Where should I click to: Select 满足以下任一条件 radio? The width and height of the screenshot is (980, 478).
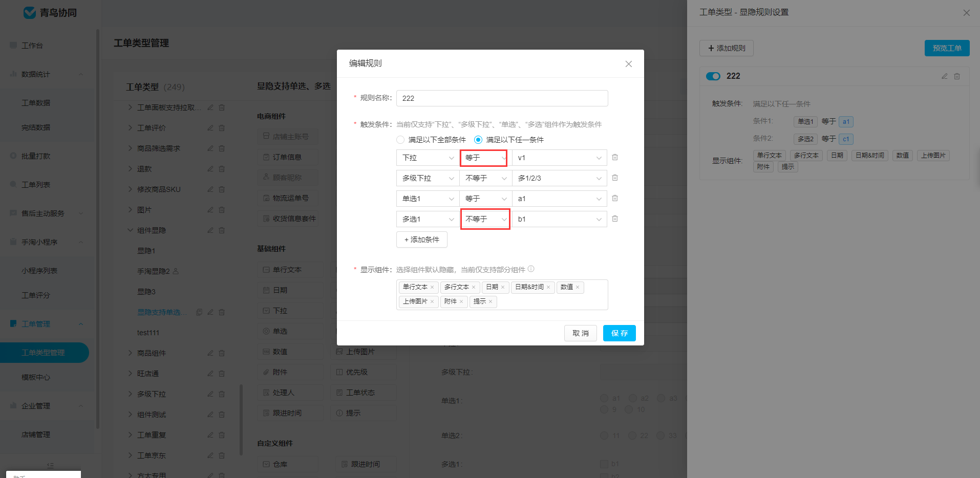click(x=478, y=140)
